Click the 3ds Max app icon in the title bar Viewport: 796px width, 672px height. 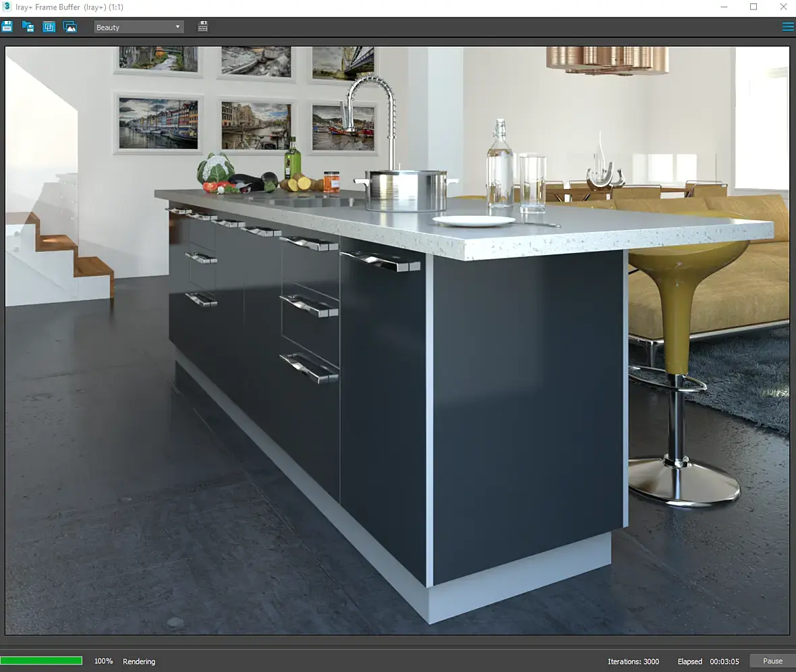click(x=7, y=7)
